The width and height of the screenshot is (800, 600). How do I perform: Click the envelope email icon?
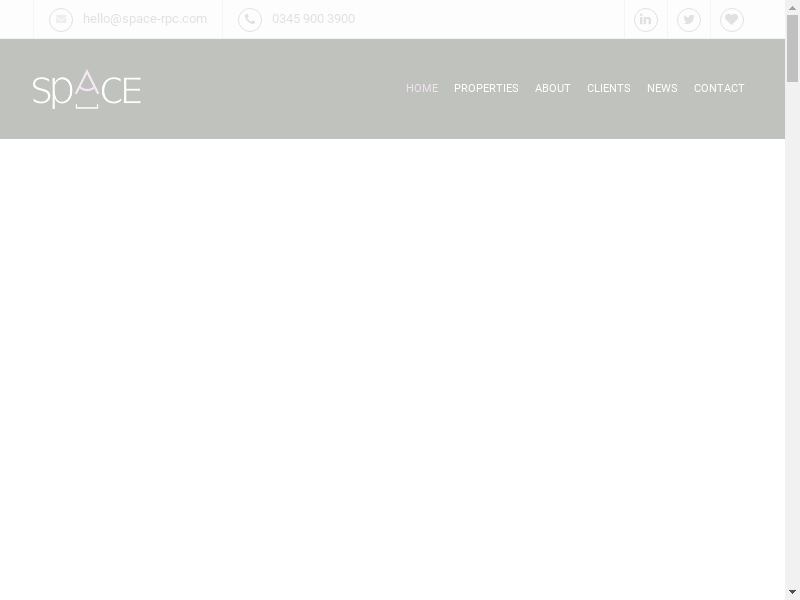(61, 20)
